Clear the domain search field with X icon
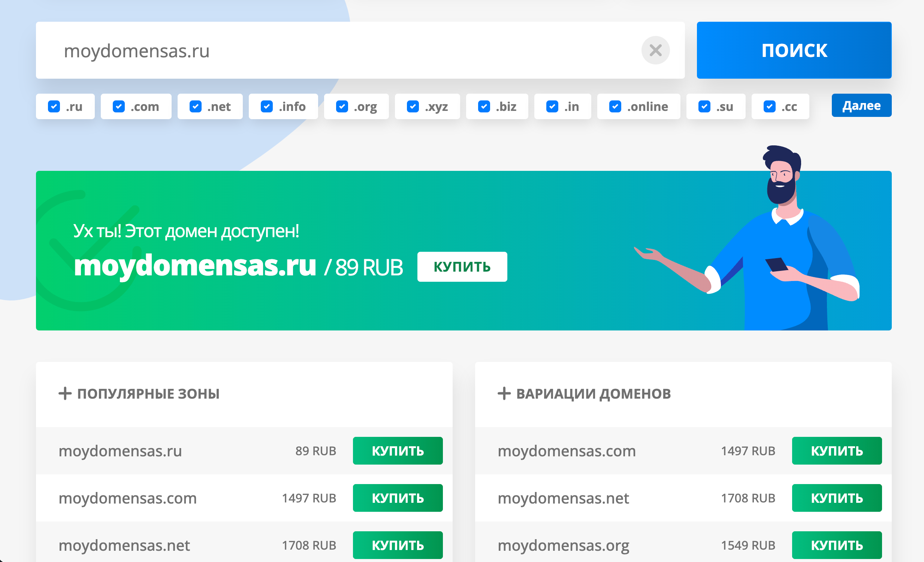The image size is (924, 562). (x=655, y=50)
